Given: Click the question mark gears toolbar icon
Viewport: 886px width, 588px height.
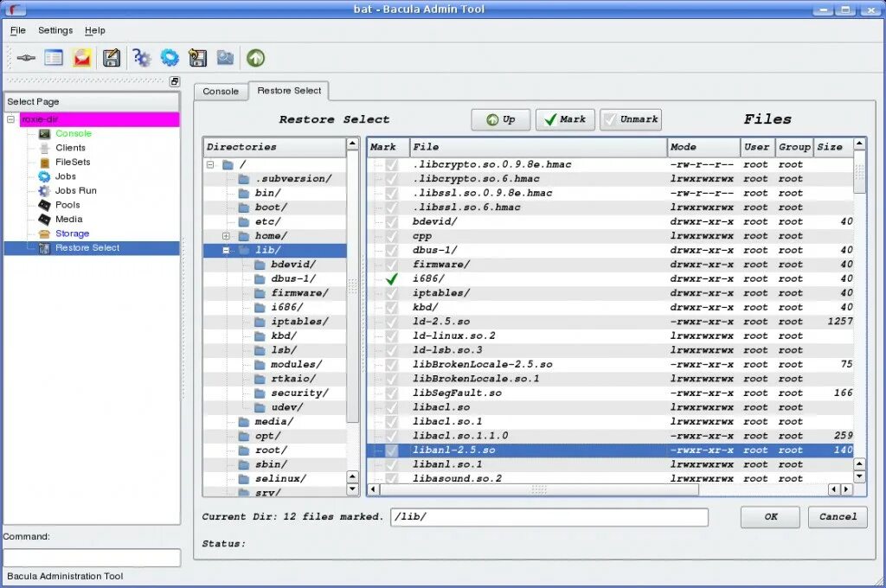Looking at the screenshot, I should click(141, 58).
